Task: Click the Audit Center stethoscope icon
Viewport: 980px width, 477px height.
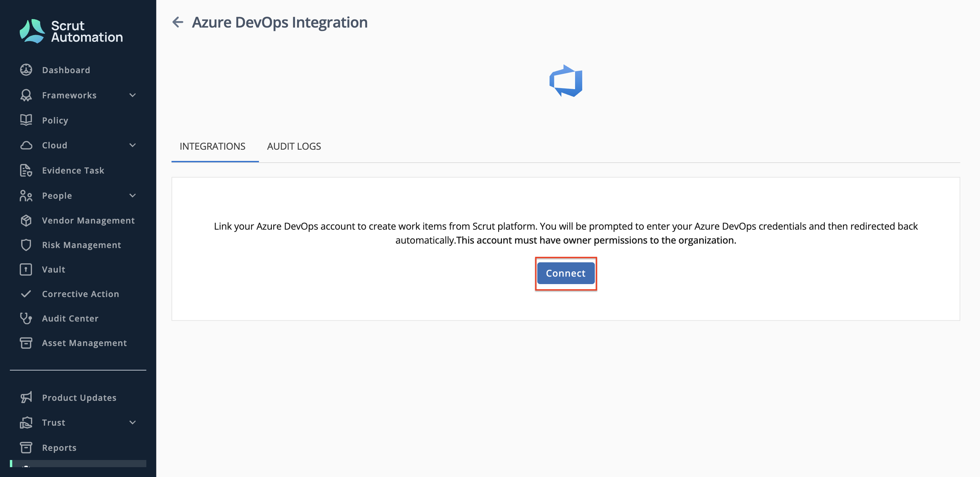Action: point(26,318)
